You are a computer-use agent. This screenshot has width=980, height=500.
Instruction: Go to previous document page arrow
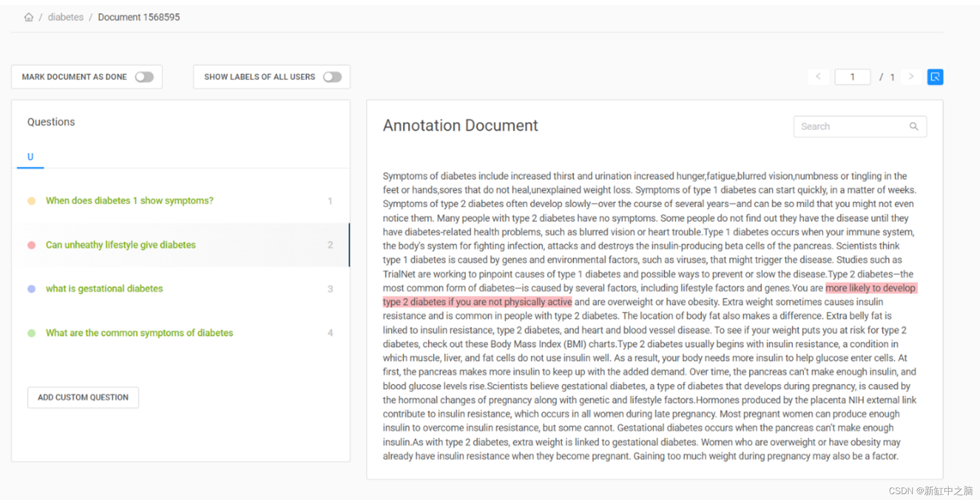(x=818, y=76)
